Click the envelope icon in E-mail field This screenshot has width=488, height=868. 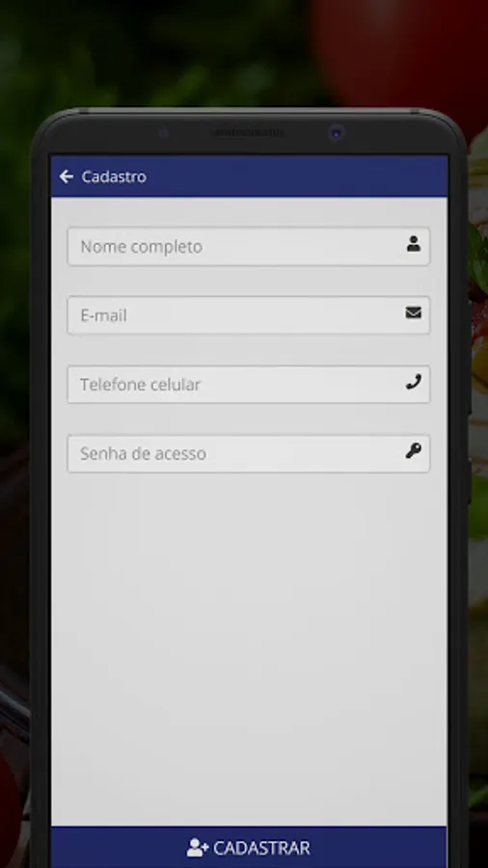pyautogui.click(x=414, y=312)
